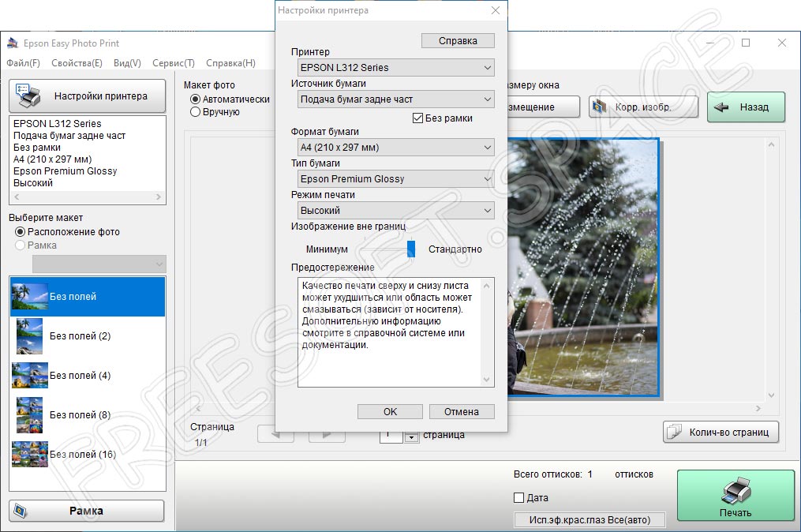
Task: Select the Без полей layout thumbnail
Action: click(x=30, y=297)
